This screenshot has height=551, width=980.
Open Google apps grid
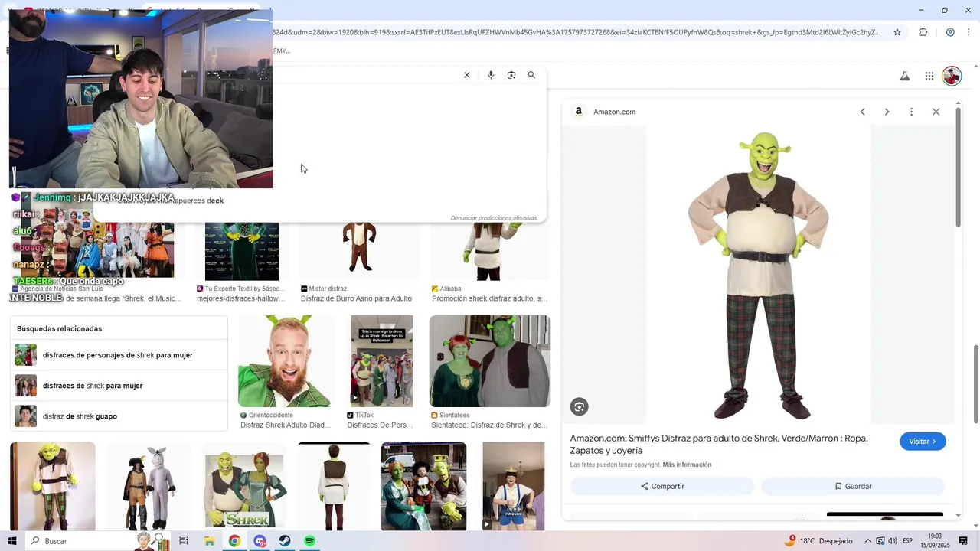pyautogui.click(x=929, y=76)
